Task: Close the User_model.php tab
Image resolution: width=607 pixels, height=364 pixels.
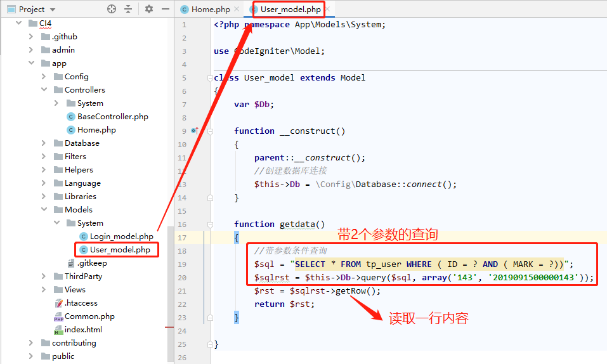Action: [x=327, y=9]
